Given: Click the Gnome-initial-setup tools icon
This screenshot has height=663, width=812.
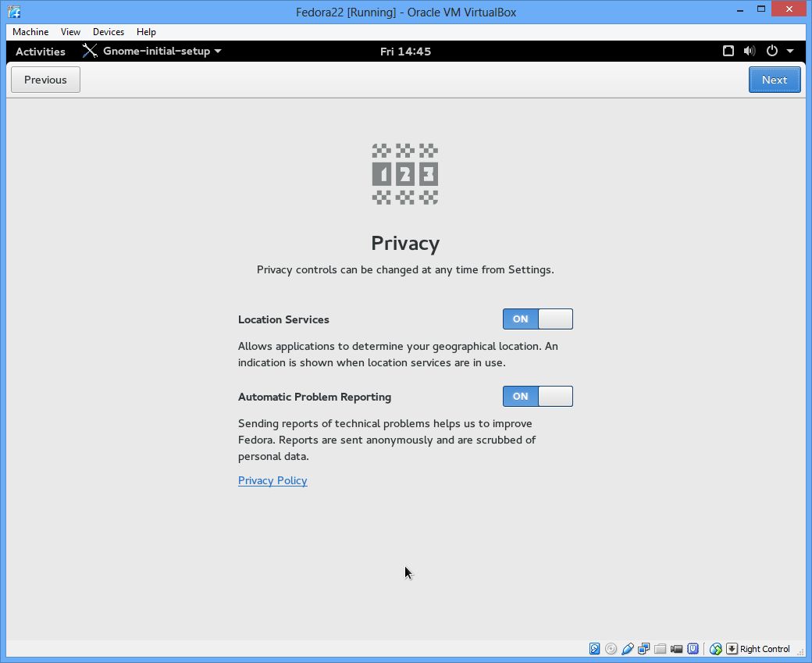Looking at the screenshot, I should coord(90,51).
